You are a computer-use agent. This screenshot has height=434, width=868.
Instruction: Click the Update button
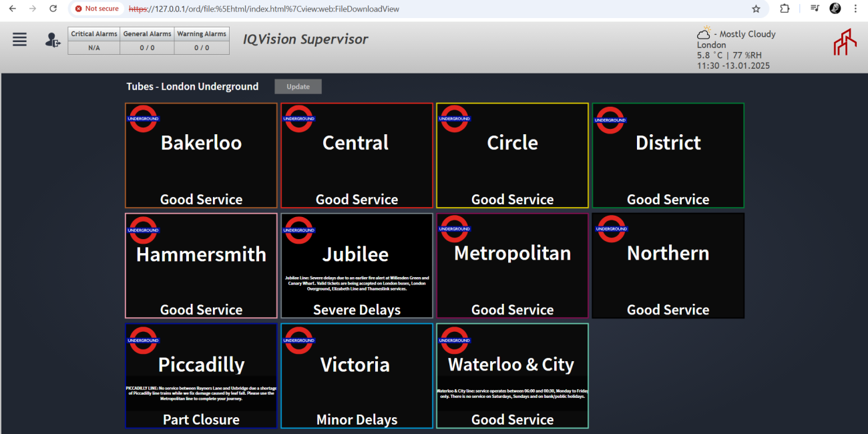[298, 86]
